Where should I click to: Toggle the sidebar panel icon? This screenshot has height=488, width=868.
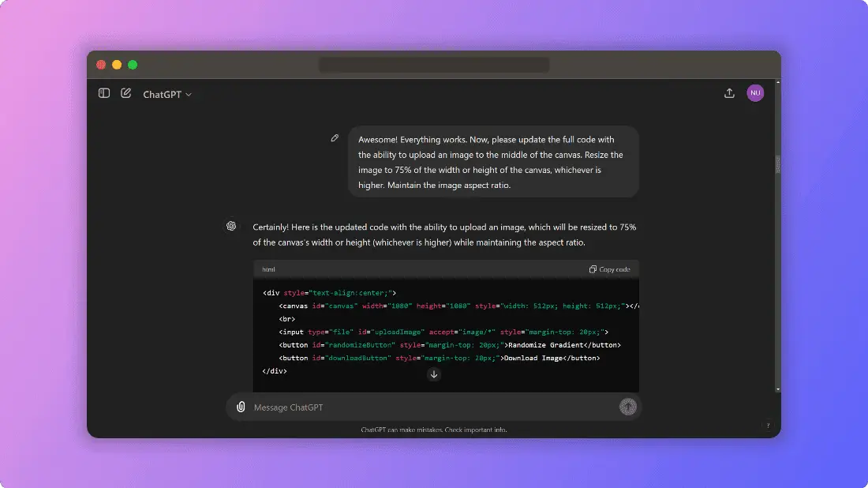pos(104,93)
